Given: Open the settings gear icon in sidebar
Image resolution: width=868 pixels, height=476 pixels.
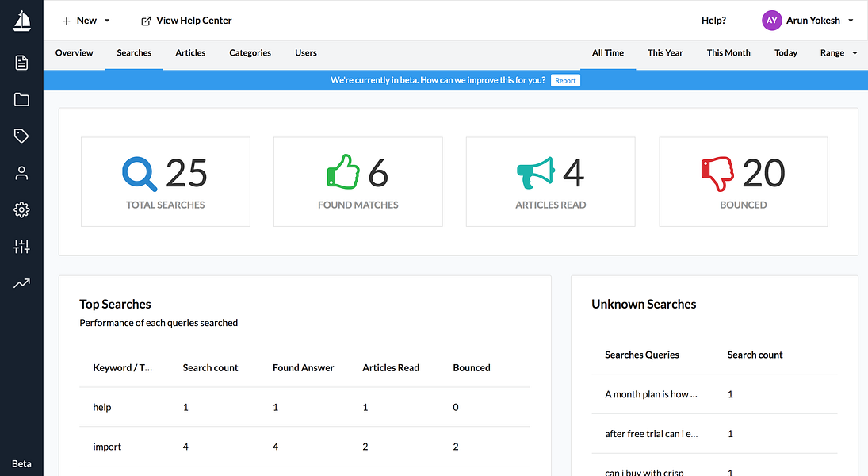Looking at the screenshot, I should tap(21, 209).
